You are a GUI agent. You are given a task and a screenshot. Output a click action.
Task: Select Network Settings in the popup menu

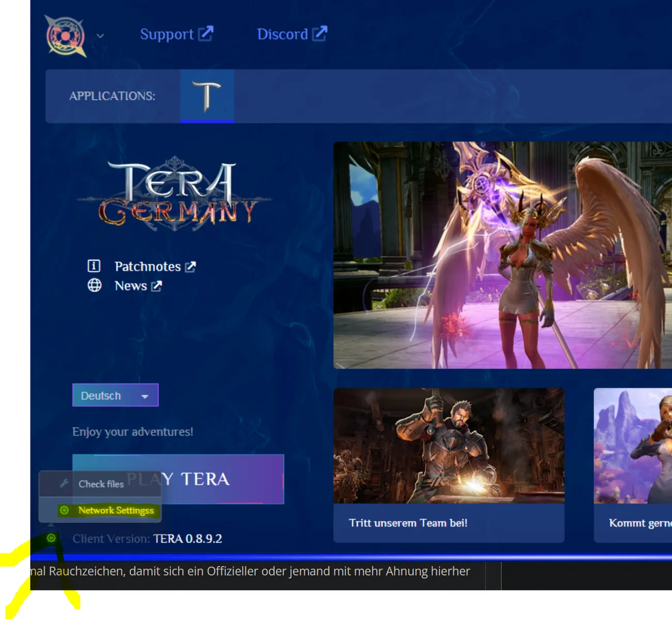116,510
